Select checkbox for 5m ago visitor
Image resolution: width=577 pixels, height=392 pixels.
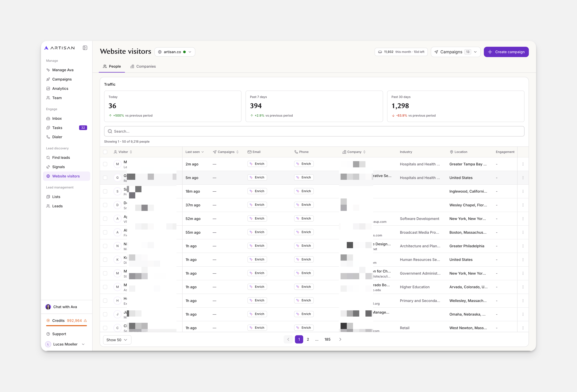tap(105, 178)
